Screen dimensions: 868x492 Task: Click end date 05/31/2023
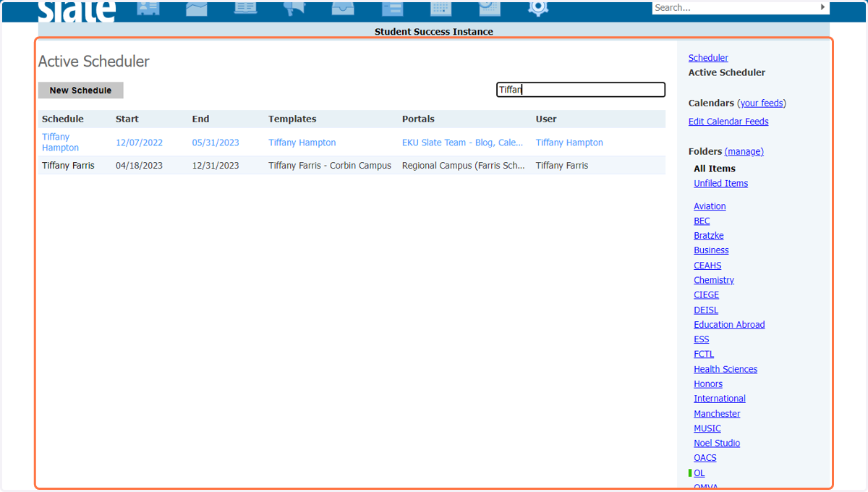216,143
